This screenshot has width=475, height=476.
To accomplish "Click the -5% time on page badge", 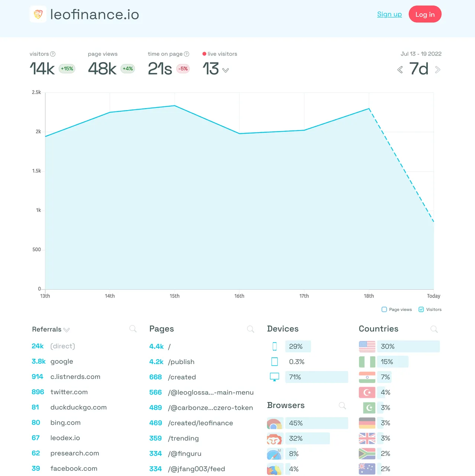I will [x=183, y=69].
